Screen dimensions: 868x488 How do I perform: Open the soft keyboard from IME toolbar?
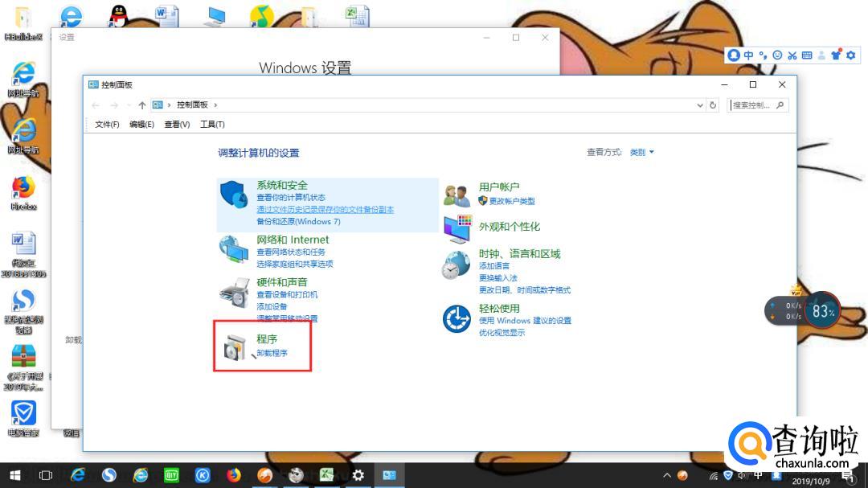(x=807, y=55)
